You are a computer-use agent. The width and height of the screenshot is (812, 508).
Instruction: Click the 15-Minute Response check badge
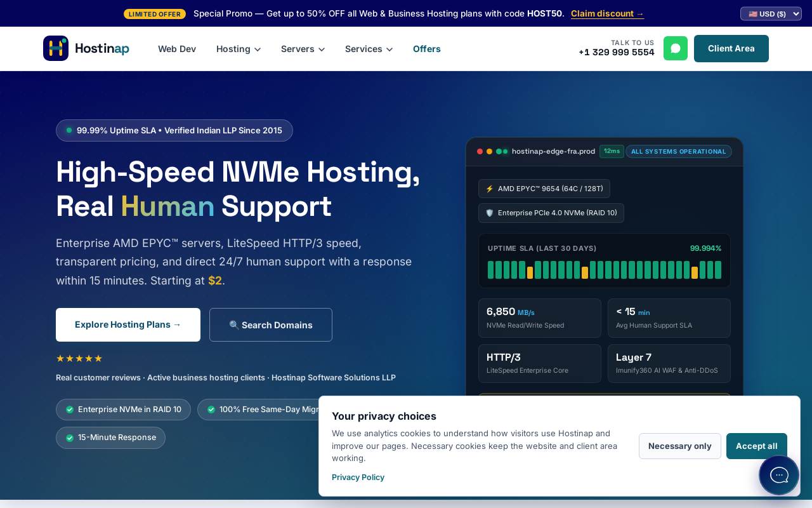110,438
